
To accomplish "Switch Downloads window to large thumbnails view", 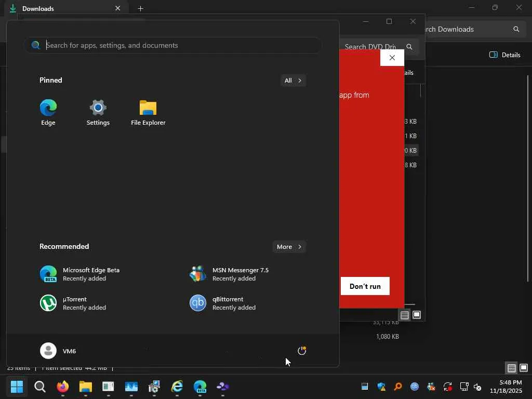I will (x=524, y=368).
